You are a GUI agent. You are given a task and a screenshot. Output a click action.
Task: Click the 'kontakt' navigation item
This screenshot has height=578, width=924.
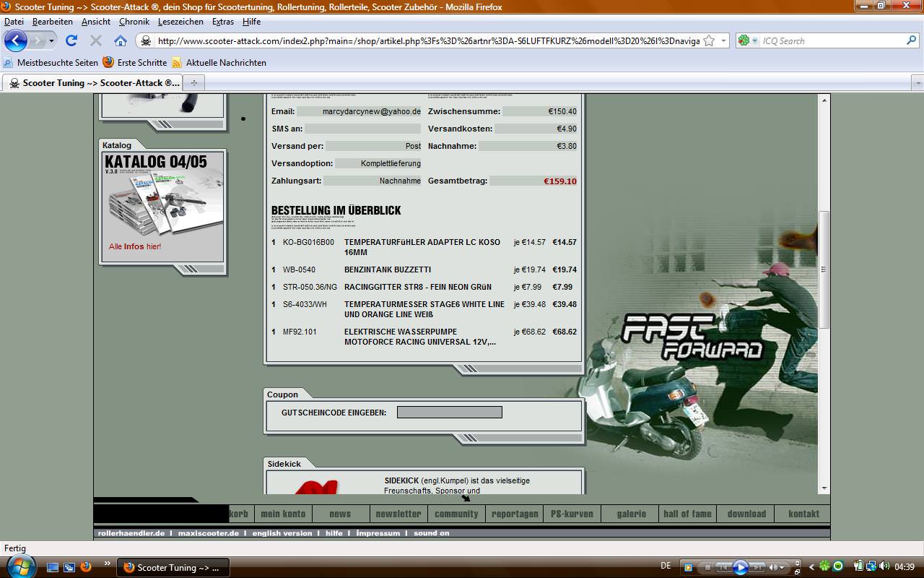pyautogui.click(x=803, y=514)
